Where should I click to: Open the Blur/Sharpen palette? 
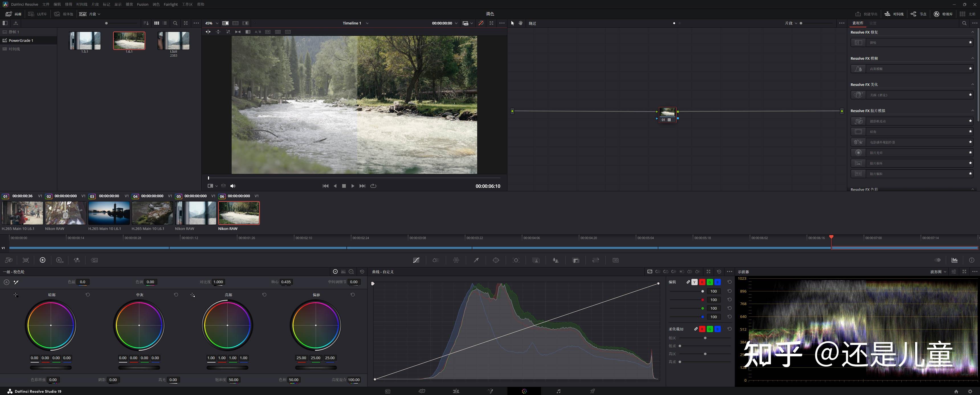pyautogui.click(x=556, y=260)
